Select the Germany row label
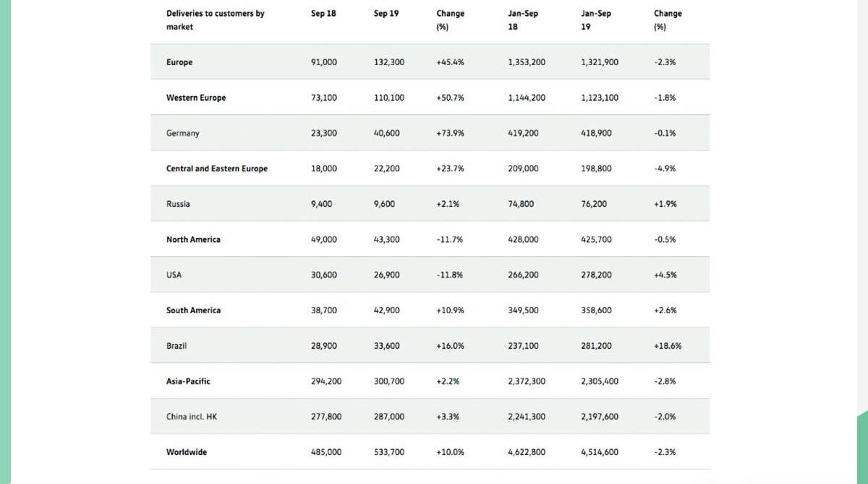 (x=183, y=133)
